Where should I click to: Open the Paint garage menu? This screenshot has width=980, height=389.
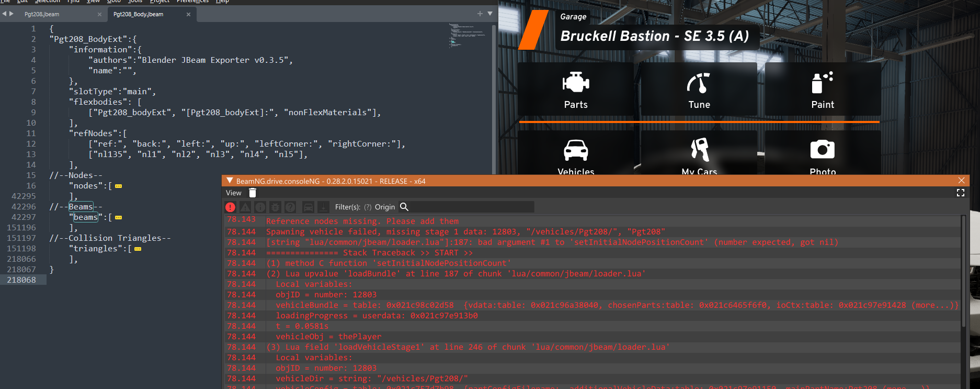point(823,90)
